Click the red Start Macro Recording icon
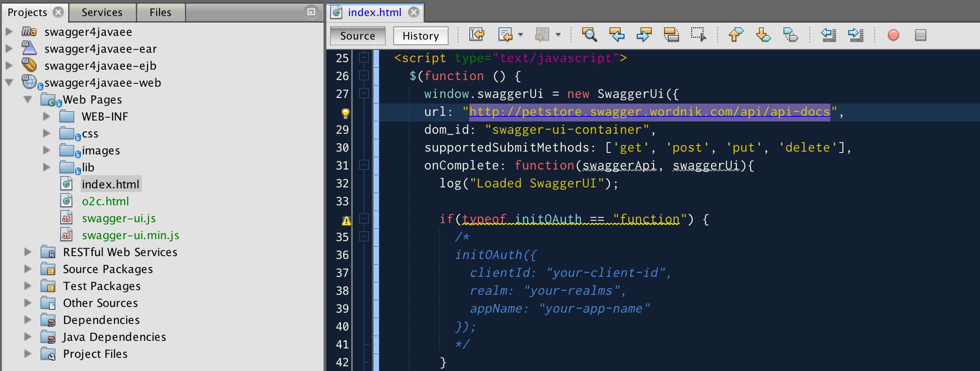This screenshot has height=371, width=980. 893,35
